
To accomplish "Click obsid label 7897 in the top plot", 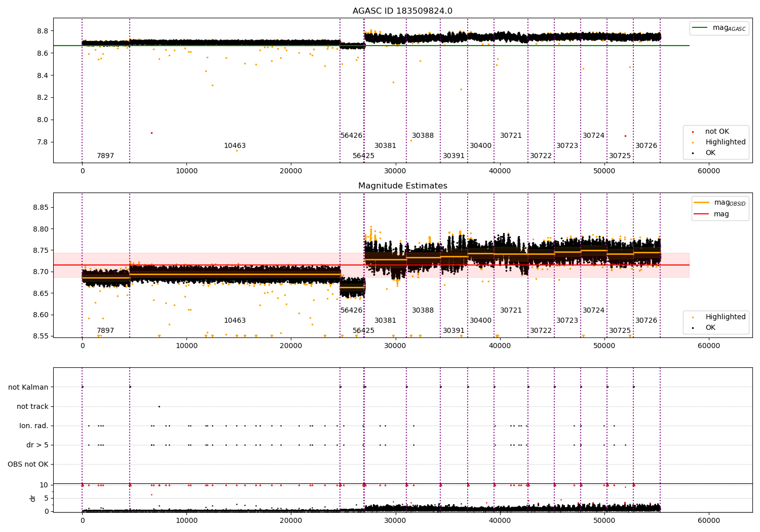I will click(105, 156).
